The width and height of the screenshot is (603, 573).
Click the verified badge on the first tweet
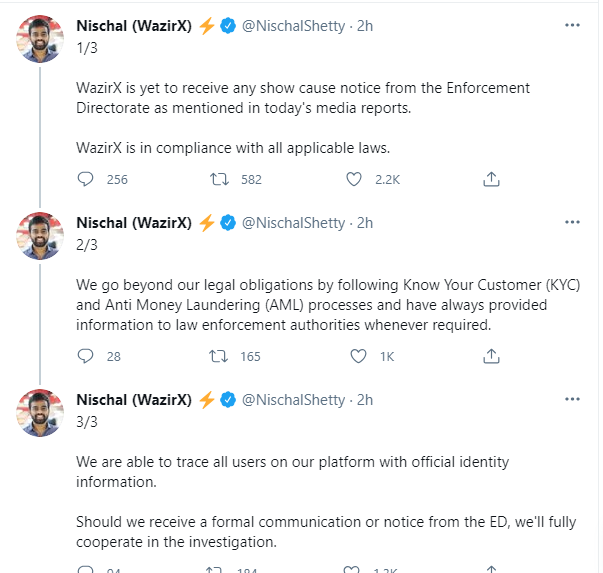228,24
